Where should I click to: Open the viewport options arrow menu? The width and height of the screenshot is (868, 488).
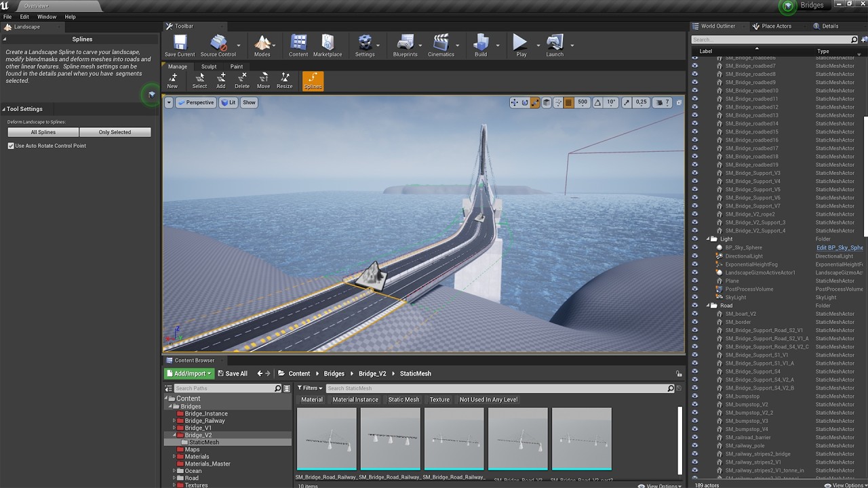click(x=169, y=102)
